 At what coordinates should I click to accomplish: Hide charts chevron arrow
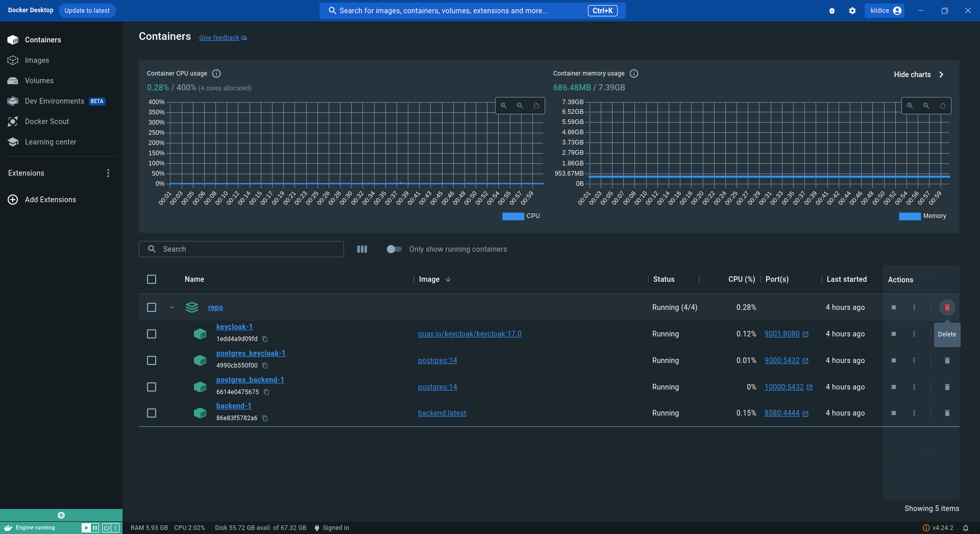(x=942, y=75)
